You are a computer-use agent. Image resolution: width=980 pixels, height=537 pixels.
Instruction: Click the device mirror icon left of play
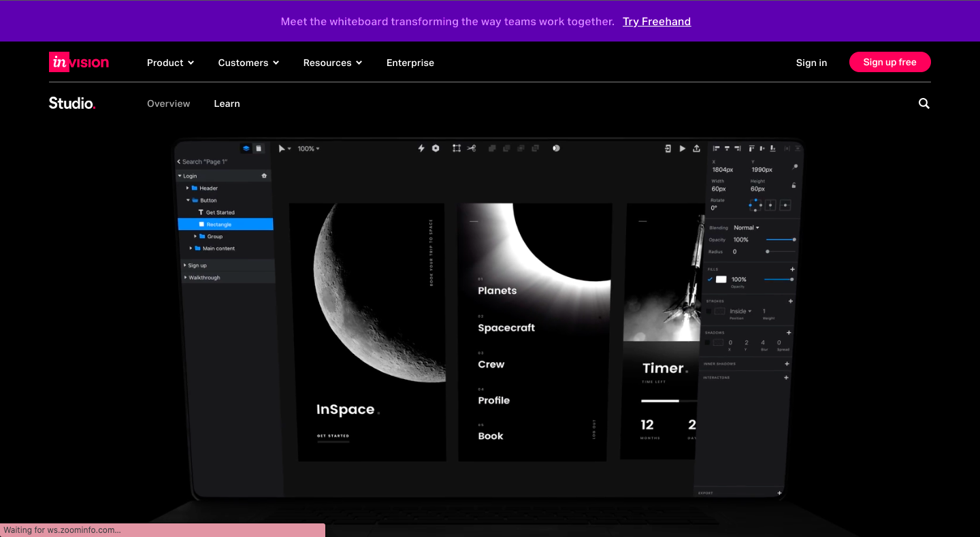point(668,148)
